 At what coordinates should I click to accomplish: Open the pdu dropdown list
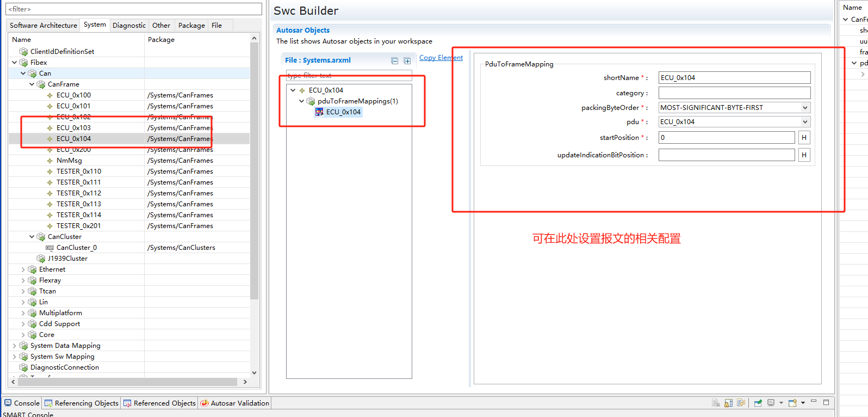point(805,122)
